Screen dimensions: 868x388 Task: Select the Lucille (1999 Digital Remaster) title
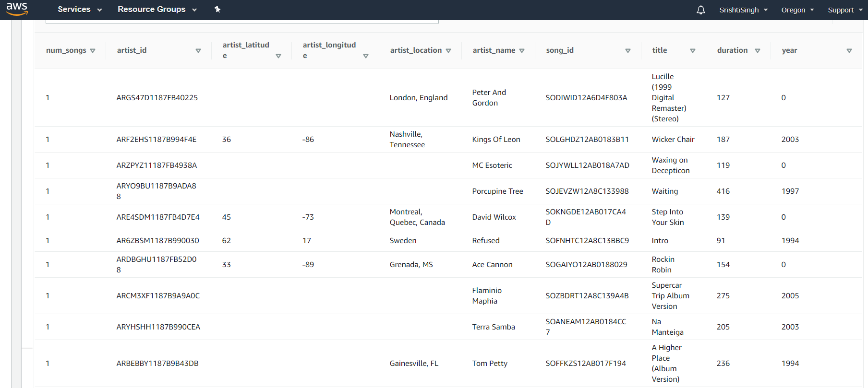(669, 98)
